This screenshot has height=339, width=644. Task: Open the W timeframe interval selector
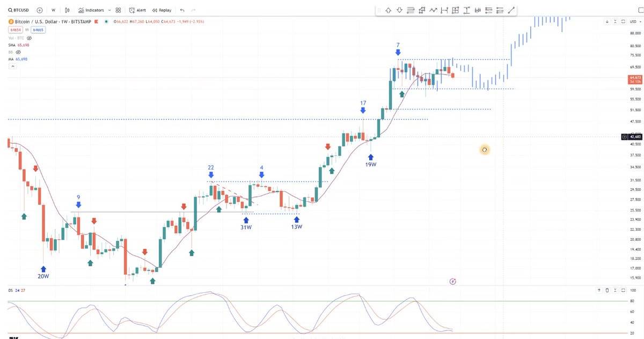(x=53, y=10)
